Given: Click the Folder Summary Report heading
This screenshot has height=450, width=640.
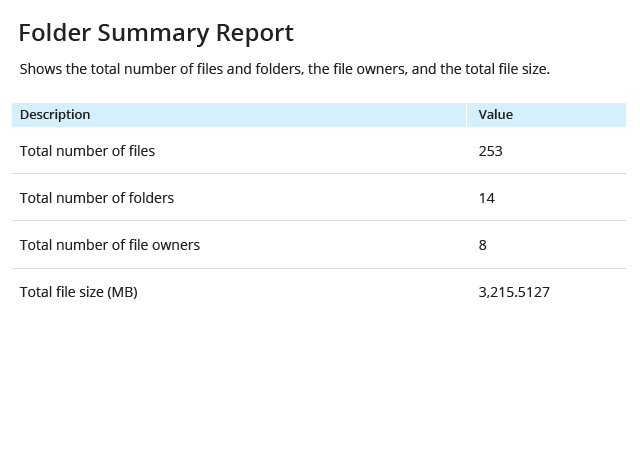Looking at the screenshot, I should tap(156, 33).
